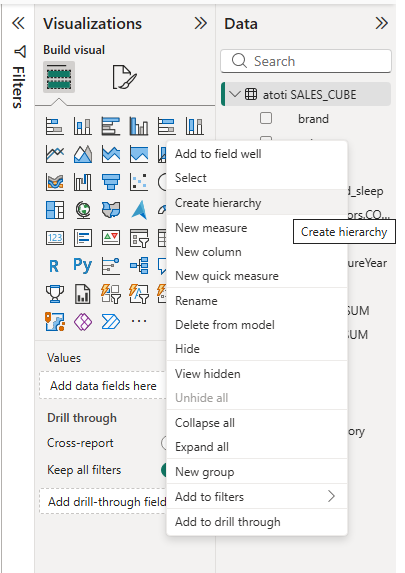Viewport: 405px width, 573px height.
Task: Click the Add drill-through fields well
Action: click(103, 501)
